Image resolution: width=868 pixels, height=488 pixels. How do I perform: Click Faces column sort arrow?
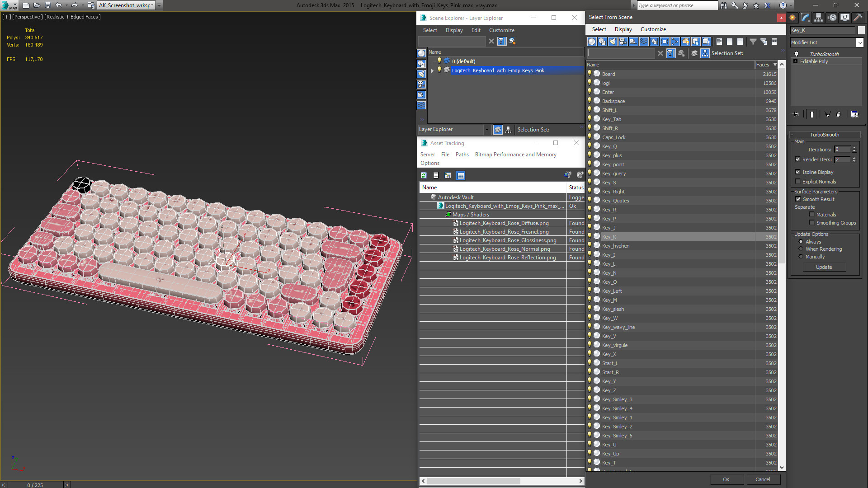click(775, 65)
